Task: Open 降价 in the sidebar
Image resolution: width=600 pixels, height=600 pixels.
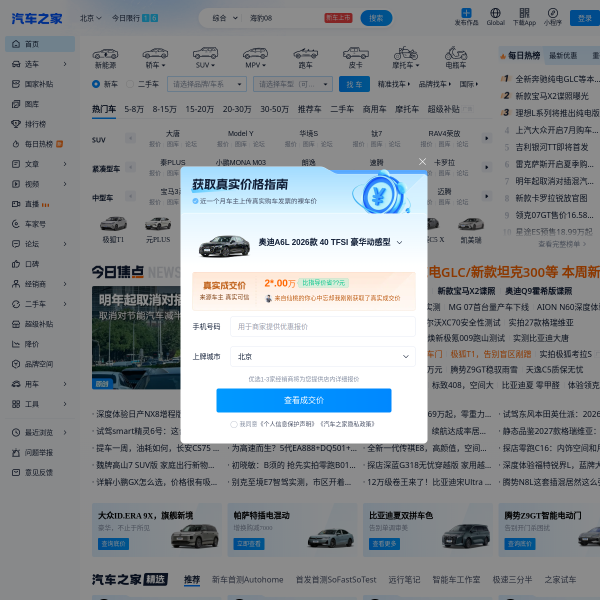Action: (40, 344)
